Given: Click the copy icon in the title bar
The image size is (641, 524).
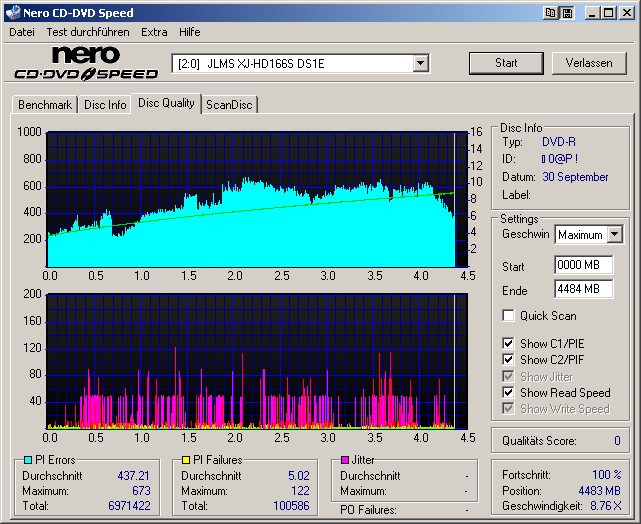Looking at the screenshot, I should (551, 13).
